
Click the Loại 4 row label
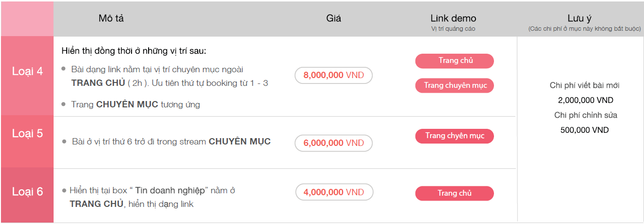[27, 72]
